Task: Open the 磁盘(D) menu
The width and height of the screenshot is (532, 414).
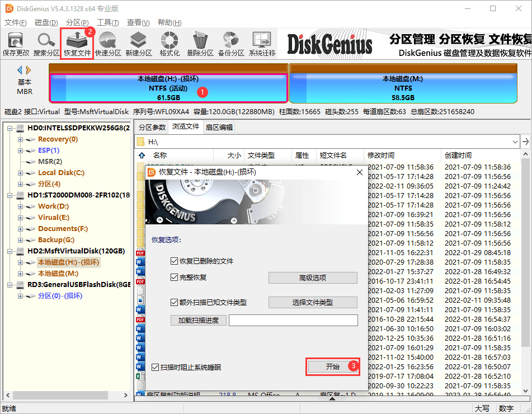Action: pyautogui.click(x=46, y=23)
